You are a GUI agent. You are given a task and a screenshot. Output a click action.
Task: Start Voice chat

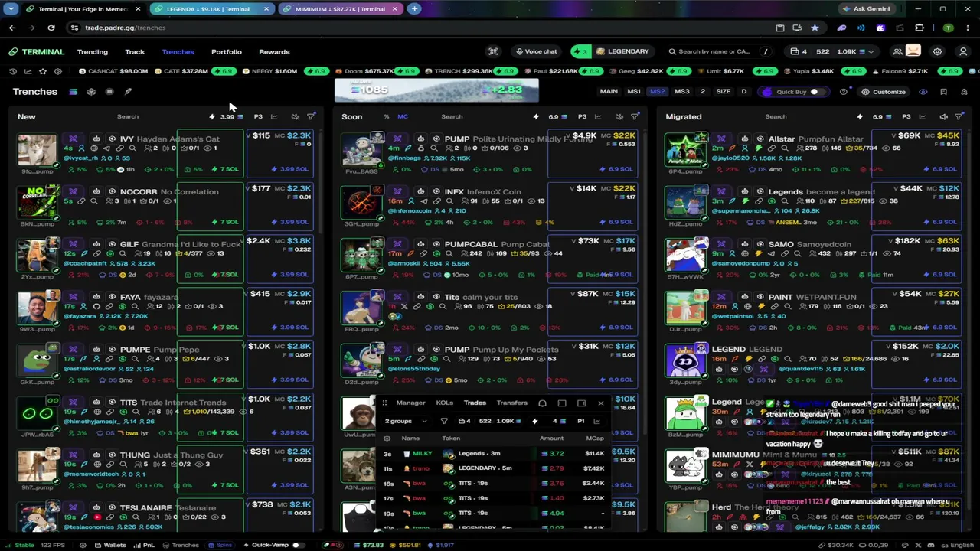click(x=536, y=52)
